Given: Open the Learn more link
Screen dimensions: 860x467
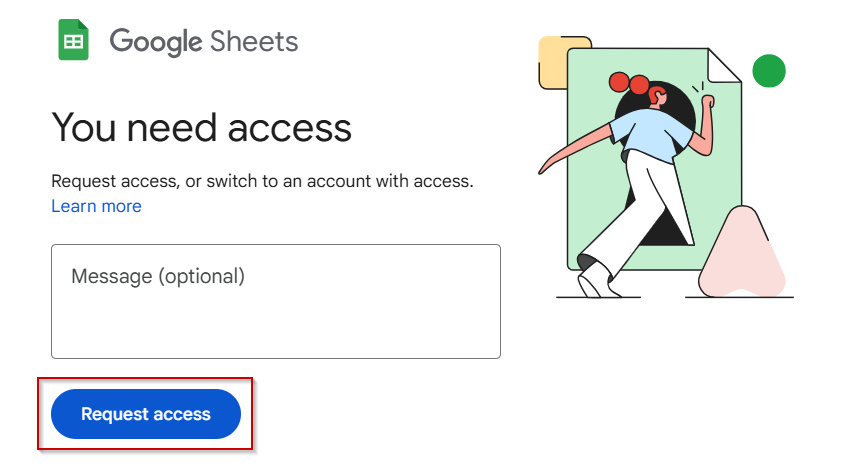Looking at the screenshot, I should coord(97,206).
